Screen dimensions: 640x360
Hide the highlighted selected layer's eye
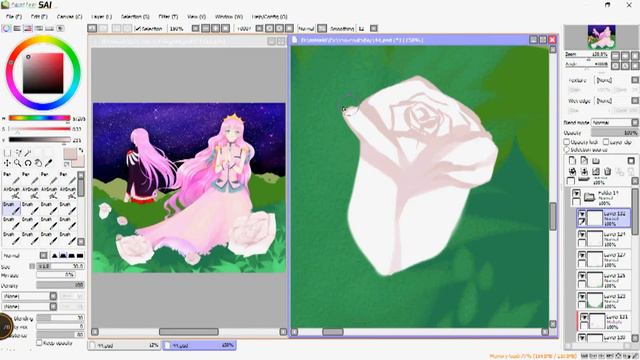coord(582,214)
